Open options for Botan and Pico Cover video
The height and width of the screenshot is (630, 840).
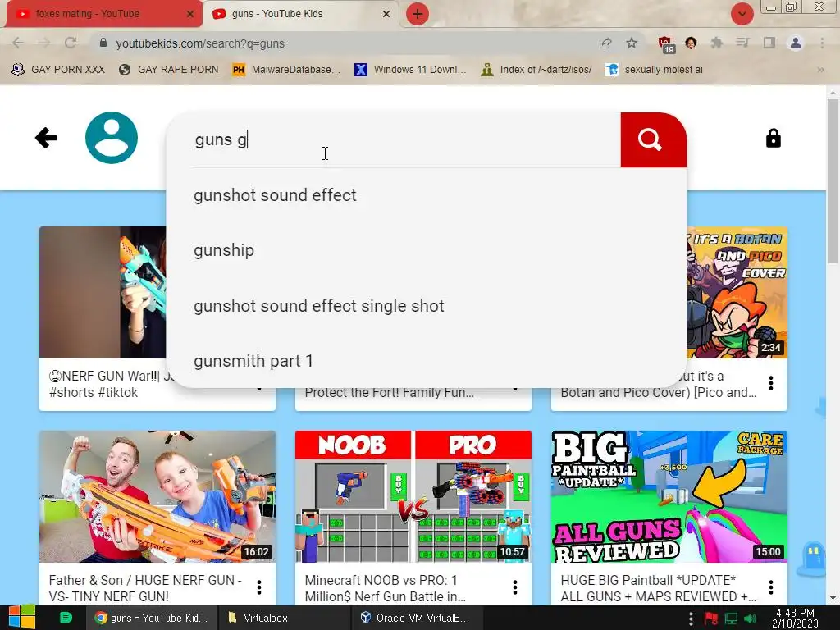tap(771, 382)
